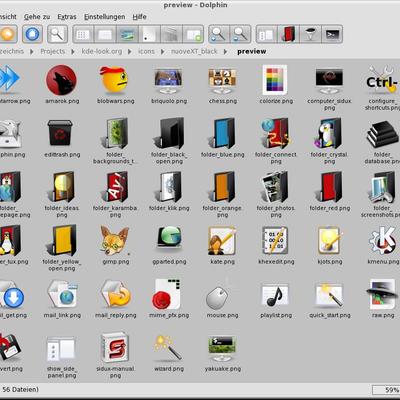Click the 59% capacity bar
Screen dimensions: 400x400
(386, 390)
